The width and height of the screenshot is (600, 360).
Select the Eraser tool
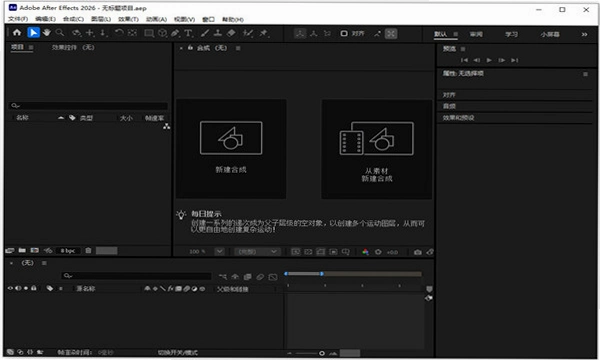point(231,34)
